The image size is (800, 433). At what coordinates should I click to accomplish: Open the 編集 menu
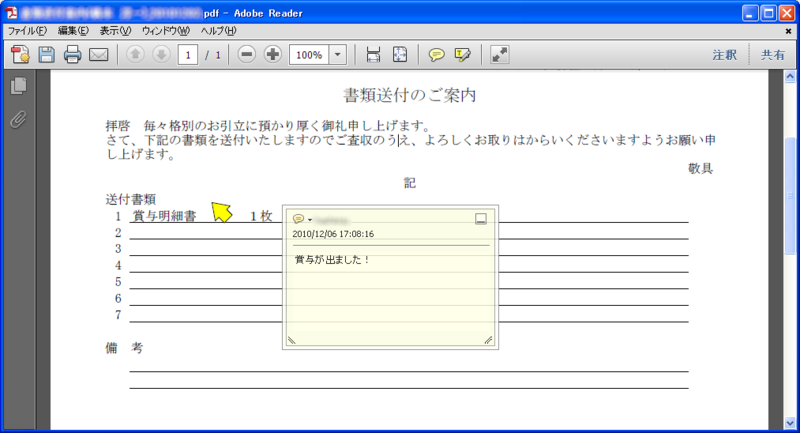[73, 31]
